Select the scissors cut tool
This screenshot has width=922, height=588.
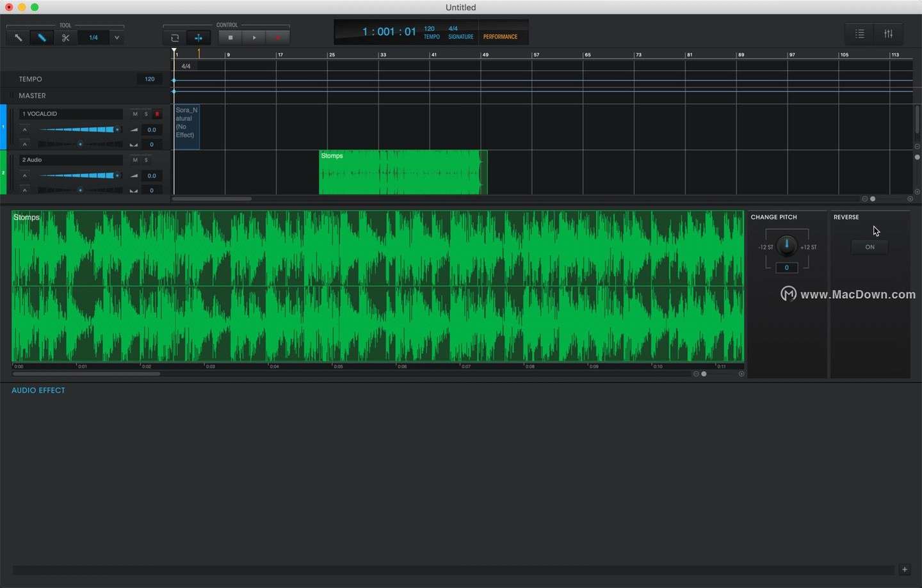point(65,38)
